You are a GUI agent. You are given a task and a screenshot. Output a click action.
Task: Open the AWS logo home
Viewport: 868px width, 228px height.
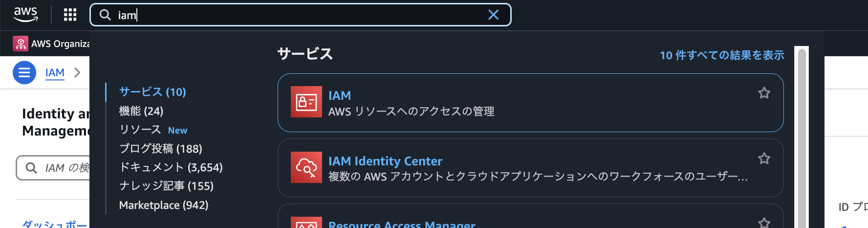pyautogui.click(x=25, y=15)
